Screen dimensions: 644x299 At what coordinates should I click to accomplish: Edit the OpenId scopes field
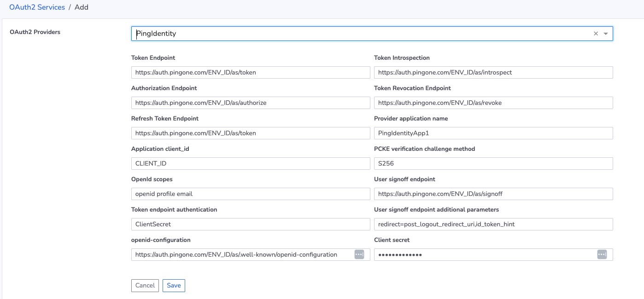[250, 194]
